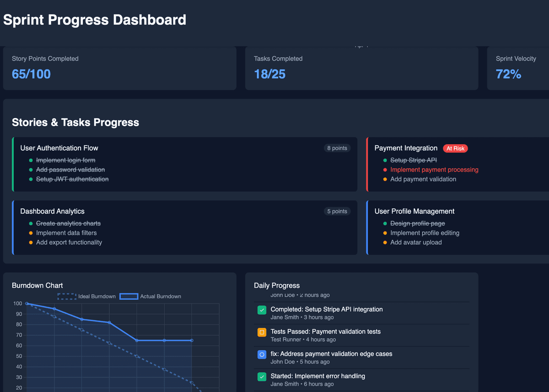Click the Sprint Velocity label
This screenshot has width=549, height=392.
516,59
